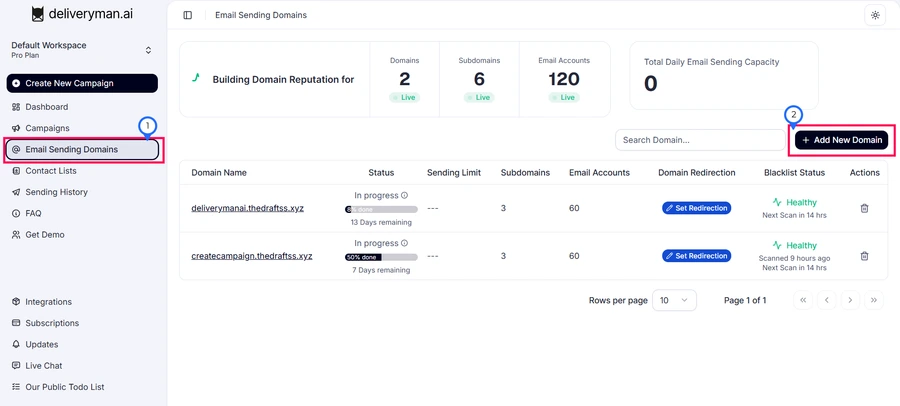The width and height of the screenshot is (900, 406).
Task: Switch the light/dark theme toggle
Action: pyautogui.click(x=875, y=15)
